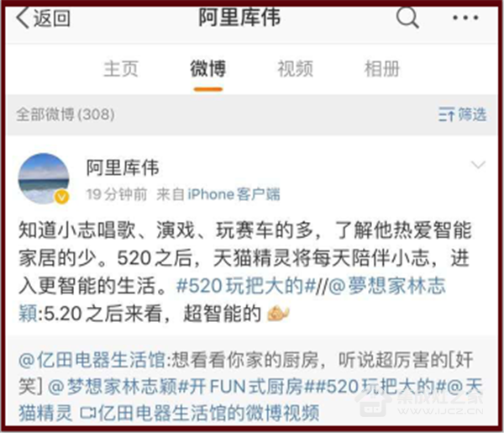Viewport: 504px width, 433px height.
Task: Open the #520玩把大的# hashtag in post
Action: (x=246, y=286)
